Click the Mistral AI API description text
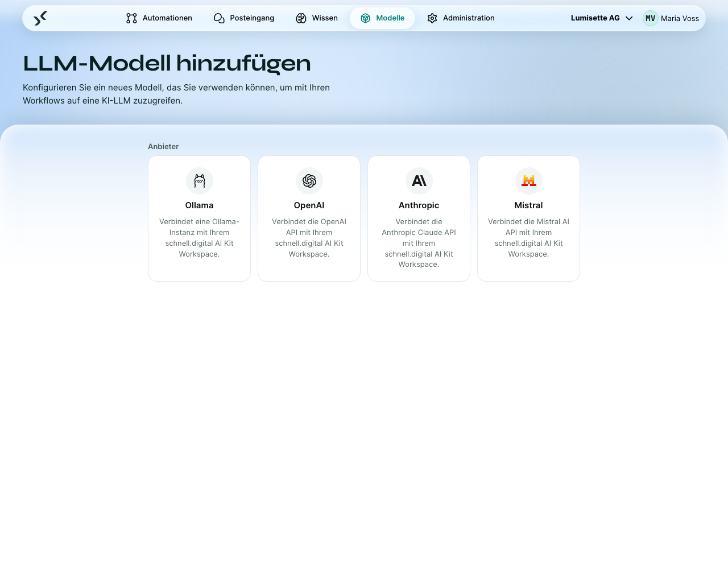Viewport: 728px width, 569px height. [x=529, y=238]
